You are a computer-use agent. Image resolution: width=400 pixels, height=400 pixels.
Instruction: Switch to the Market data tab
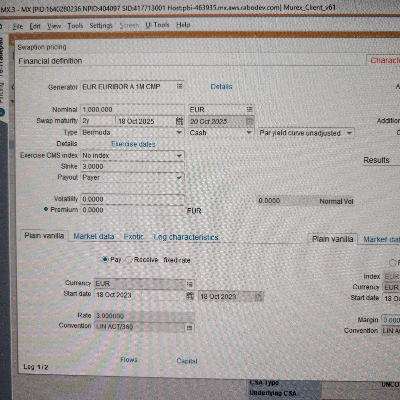94,236
